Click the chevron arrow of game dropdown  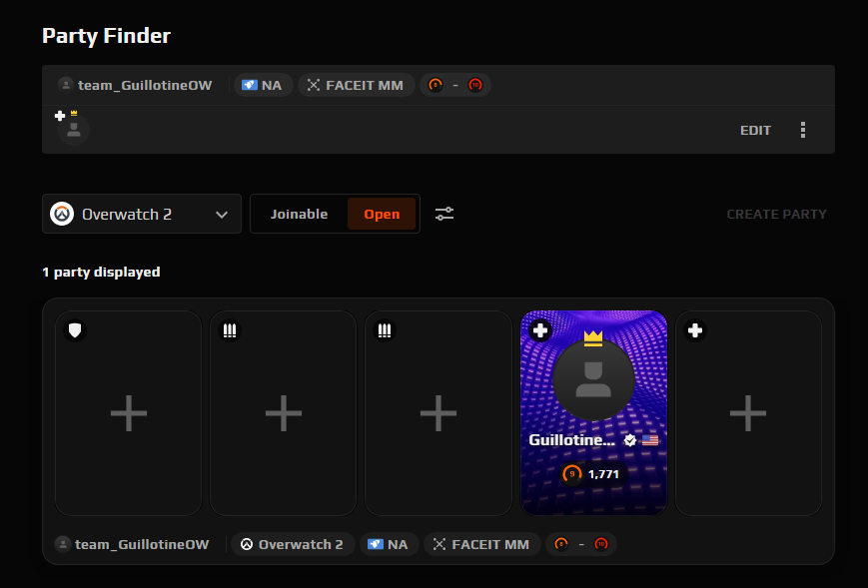click(222, 214)
